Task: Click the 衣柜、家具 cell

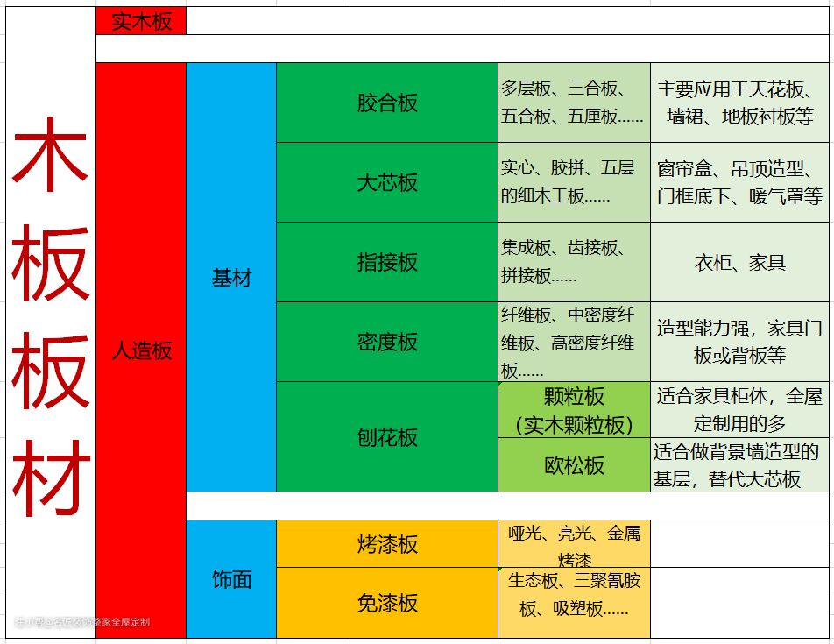Action: (739, 262)
